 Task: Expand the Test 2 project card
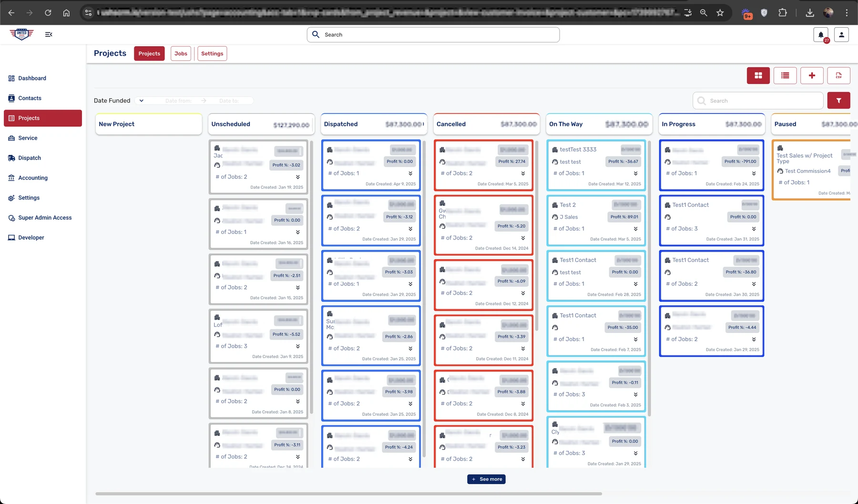point(635,229)
